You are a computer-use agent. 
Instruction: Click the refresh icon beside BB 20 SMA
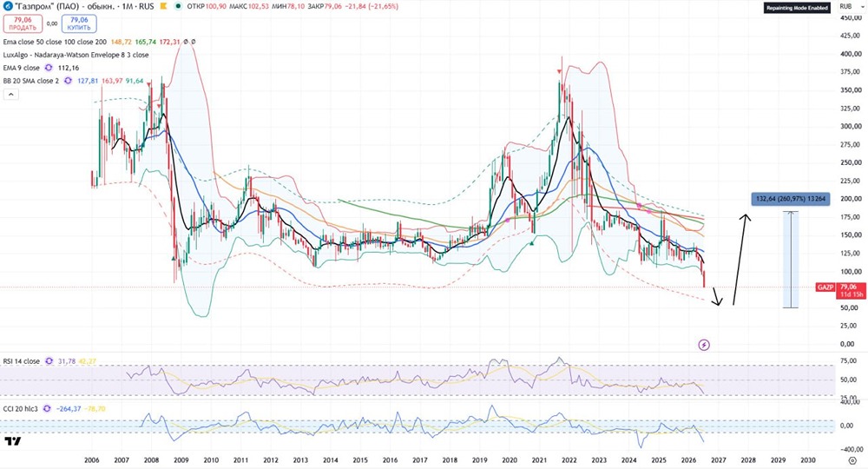pos(68,81)
